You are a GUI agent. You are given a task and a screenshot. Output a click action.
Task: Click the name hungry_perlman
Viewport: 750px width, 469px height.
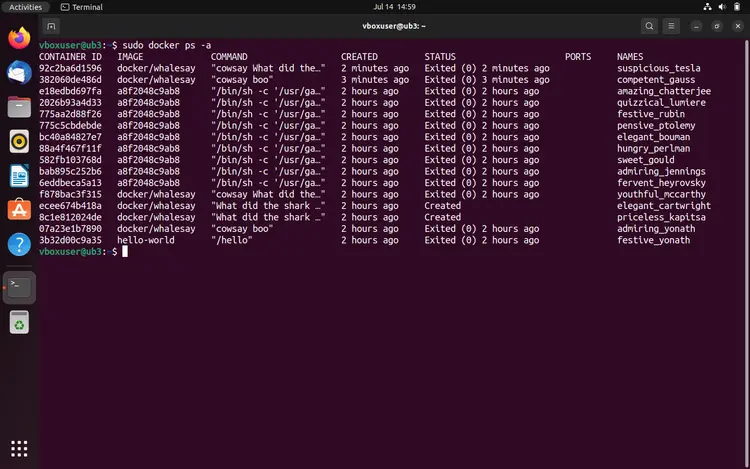[x=653, y=148]
